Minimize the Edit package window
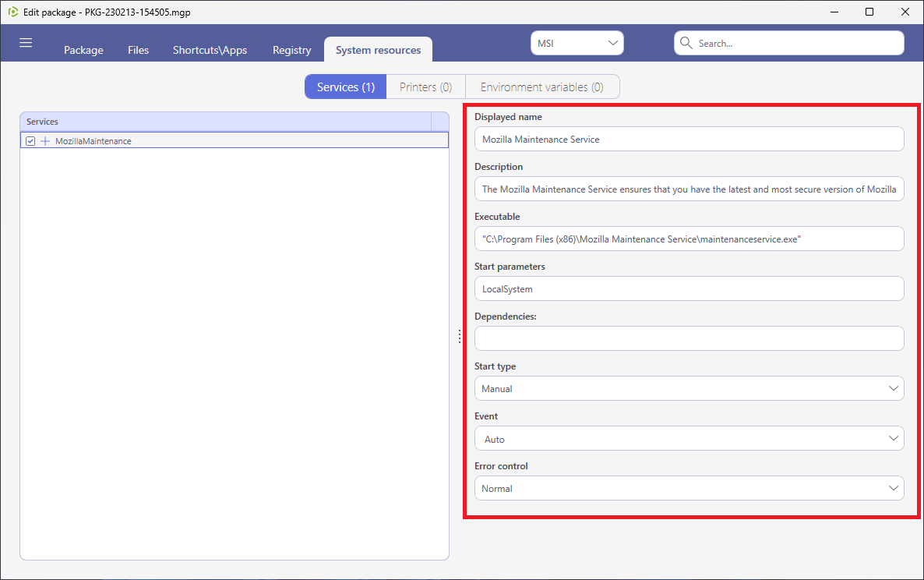924x580 pixels. [x=834, y=12]
